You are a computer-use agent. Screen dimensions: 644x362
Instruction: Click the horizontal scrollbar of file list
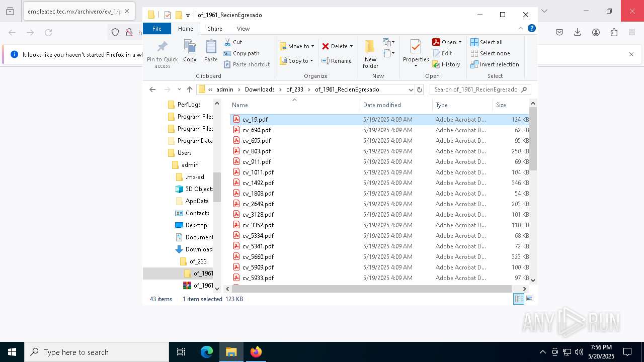click(x=372, y=289)
